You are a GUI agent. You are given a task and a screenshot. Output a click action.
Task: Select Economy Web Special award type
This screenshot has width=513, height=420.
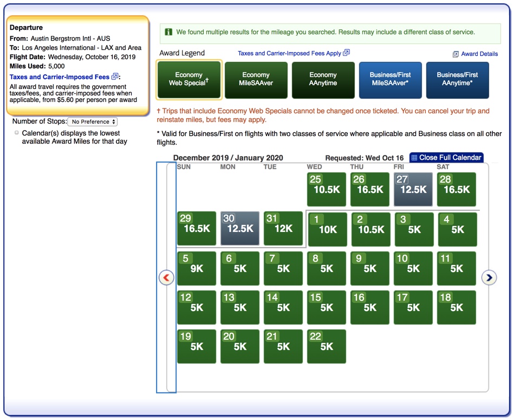189,80
